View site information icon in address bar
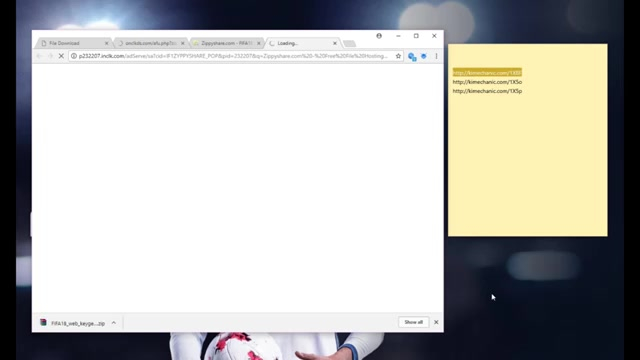 click(74, 56)
